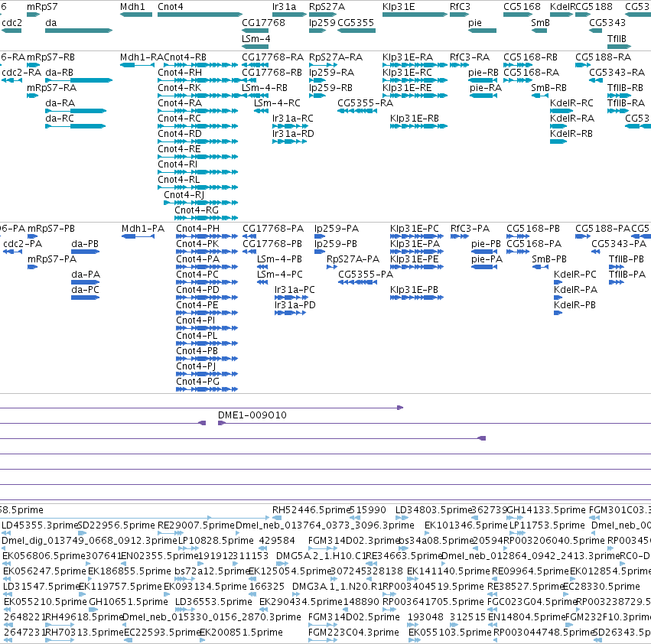Click transcript Ir31a-RD
651x644 pixels.
293,134
